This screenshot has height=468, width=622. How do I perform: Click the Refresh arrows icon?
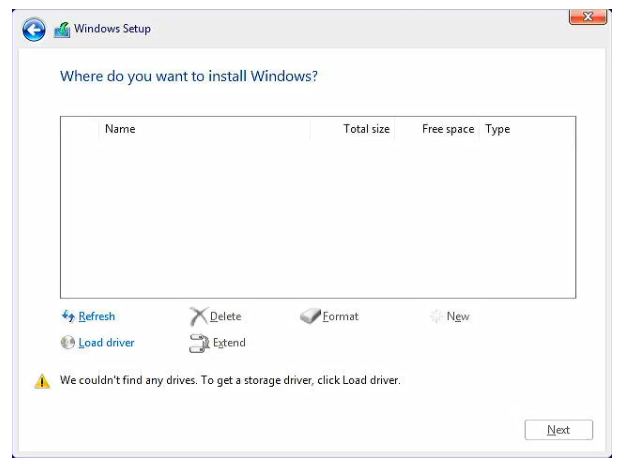point(68,316)
